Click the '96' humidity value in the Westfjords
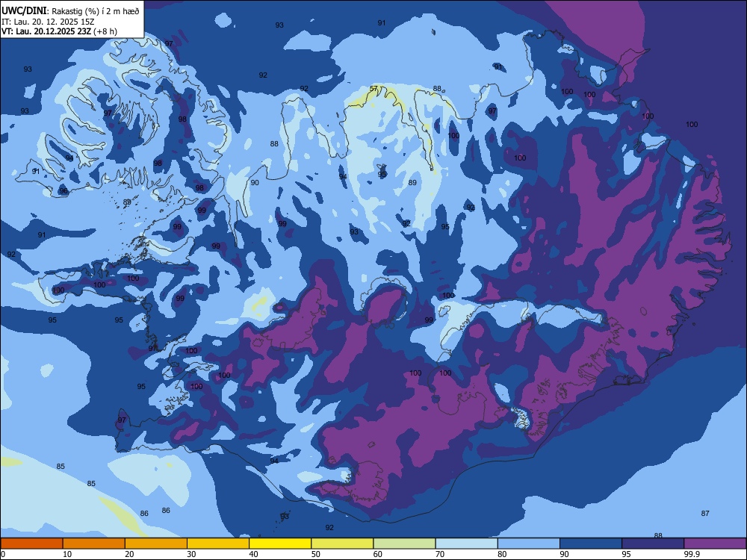The height and width of the screenshot is (560, 747). click(x=63, y=191)
